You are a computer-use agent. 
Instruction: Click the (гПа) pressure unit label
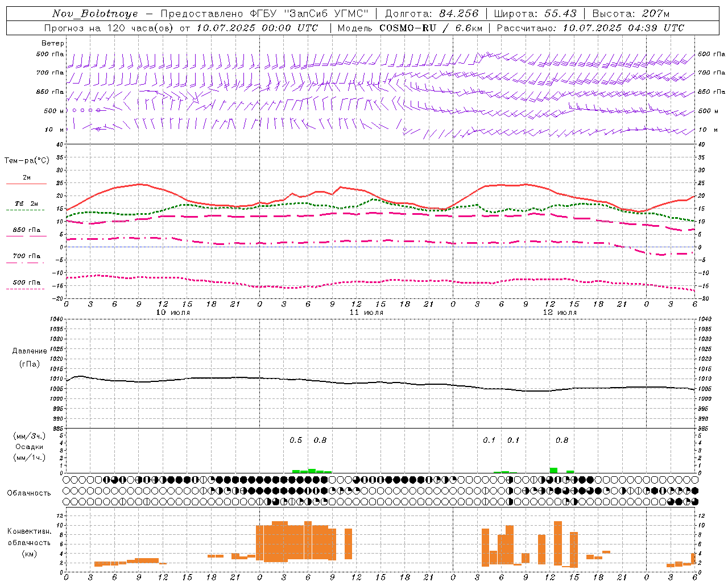30,364
